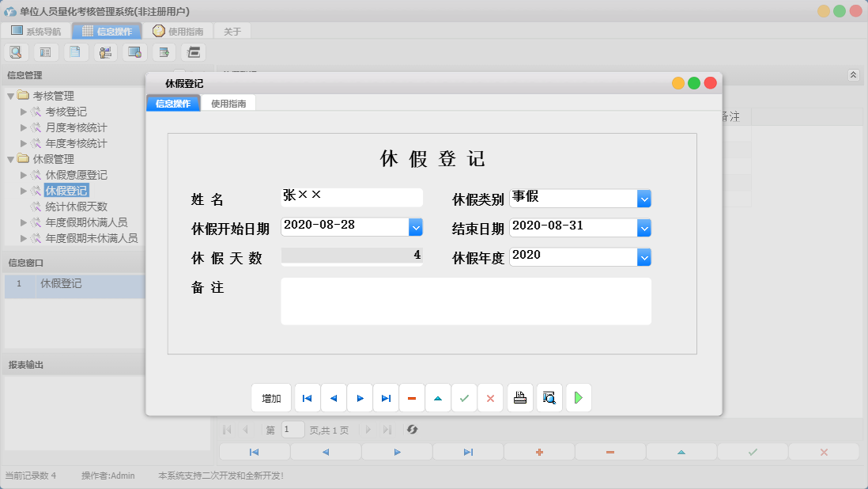The height and width of the screenshot is (489, 868).
Task: Click the print icon in the dialog toolbar
Action: click(x=519, y=398)
